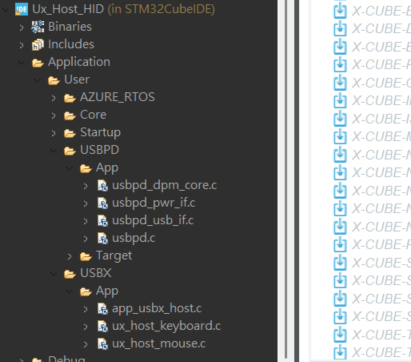
Task: Click the USBX folder icon
Action: tap(70, 274)
